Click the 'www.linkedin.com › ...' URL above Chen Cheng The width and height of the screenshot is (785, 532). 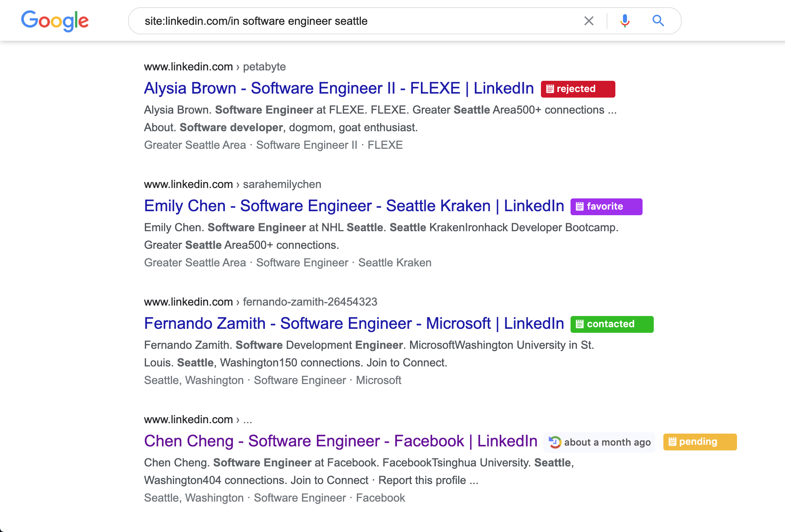198,419
